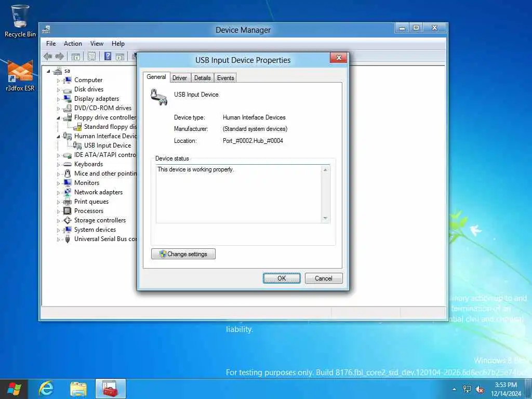Open the File menu
The height and width of the screenshot is (399, 532).
coord(51,44)
